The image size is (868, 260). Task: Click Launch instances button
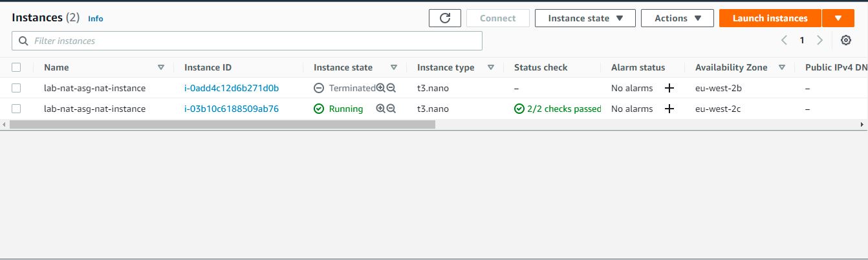tap(770, 18)
